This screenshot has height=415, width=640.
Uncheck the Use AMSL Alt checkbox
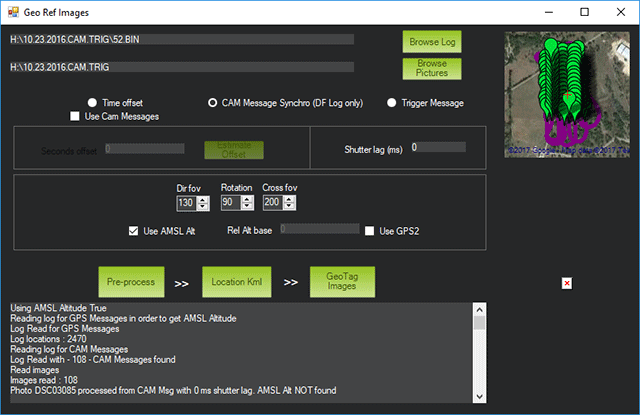pos(134,231)
